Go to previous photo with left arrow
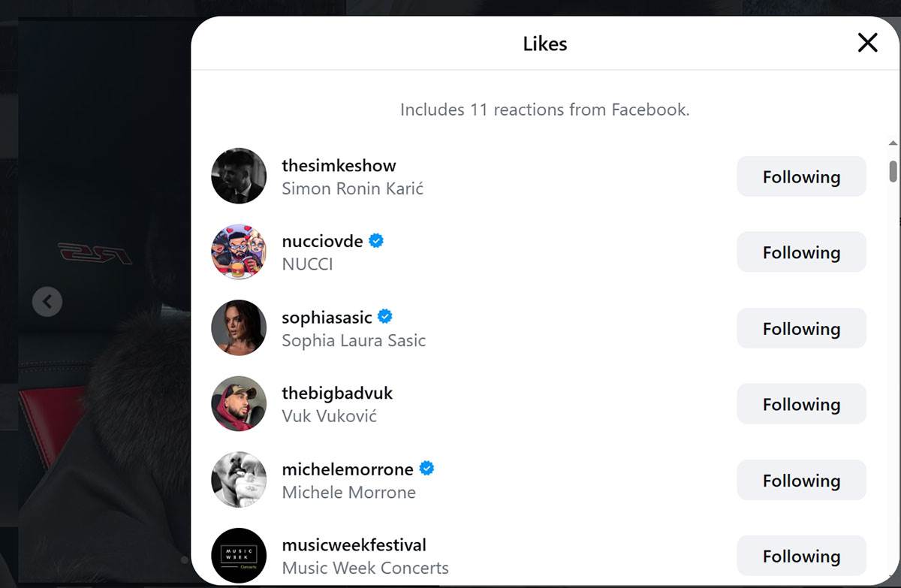 pyautogui.click(x=47, y=302)
